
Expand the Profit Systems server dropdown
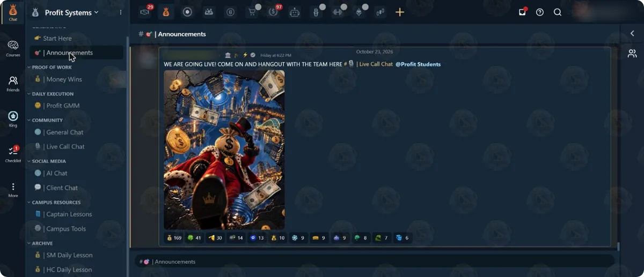(71, 12)
